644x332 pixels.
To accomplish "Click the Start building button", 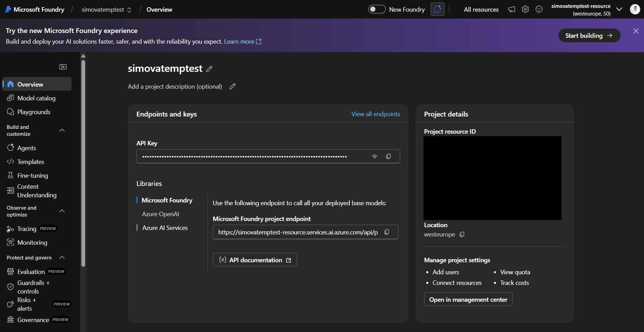I will coord(589,35).
